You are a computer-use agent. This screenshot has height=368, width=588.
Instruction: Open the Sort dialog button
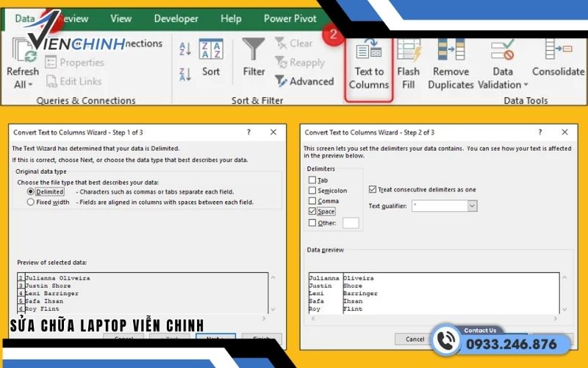[x=211, y=57]
